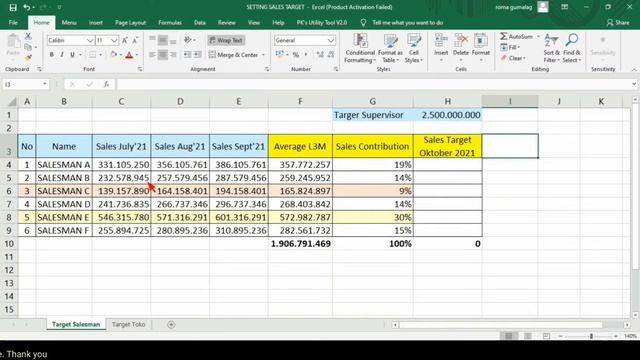Image resolution: width=640 pixels, height=360 pixels.
Task: Click the Undo arrow icon
Action: pyautogui.click(x=27, y=7)
